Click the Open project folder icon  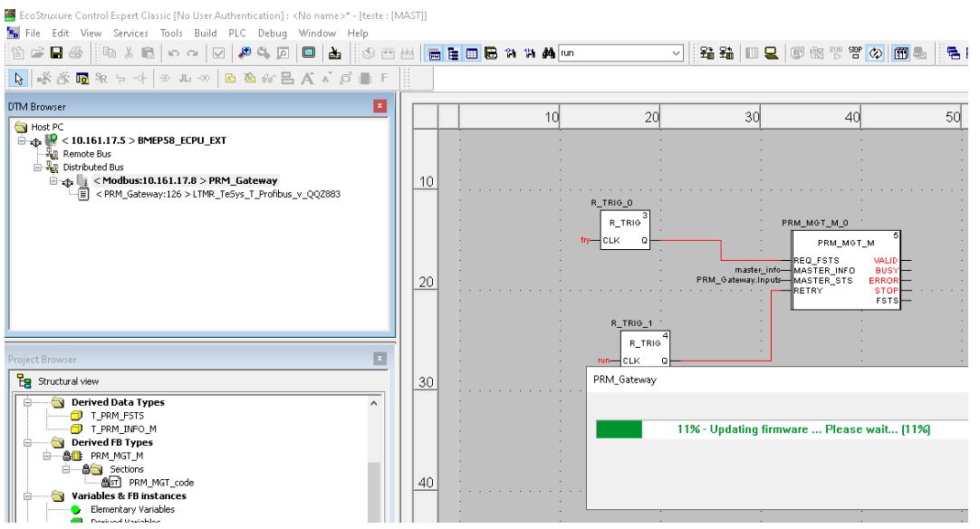click(37, 53)
